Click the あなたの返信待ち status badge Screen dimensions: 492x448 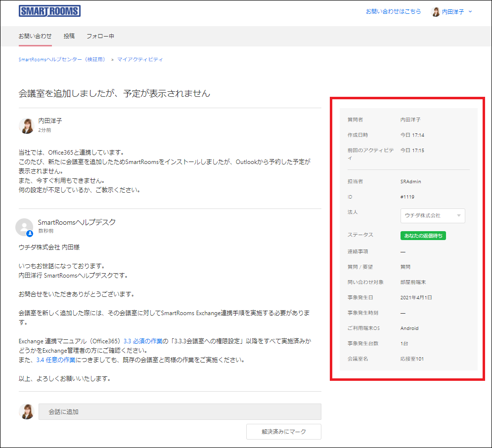click(x=423, y=236)
